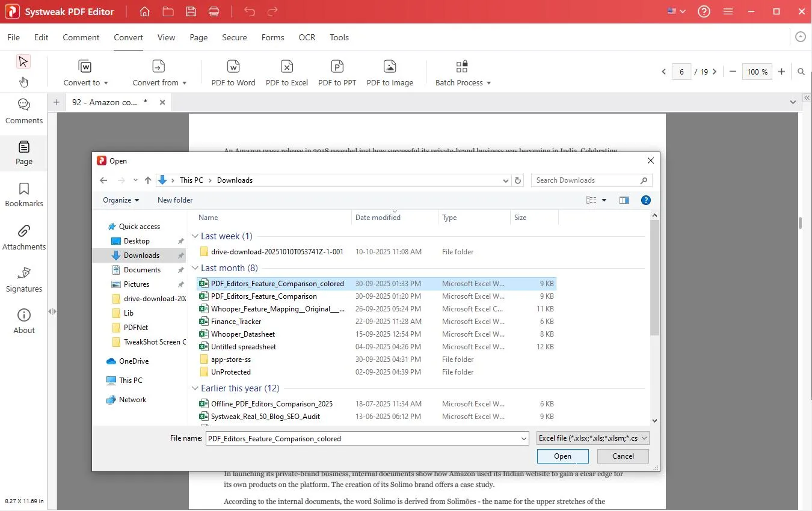Open the Secure menu tab
812x511 pixels.
click(234, 37)
